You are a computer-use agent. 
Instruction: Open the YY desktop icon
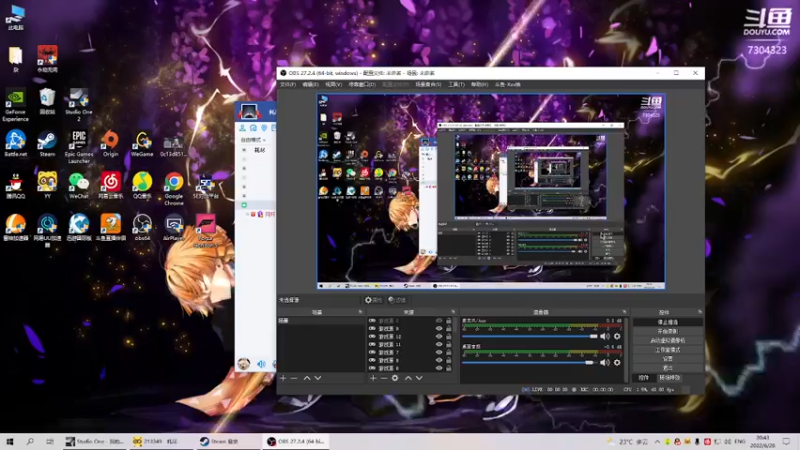(x=47, y=185)
